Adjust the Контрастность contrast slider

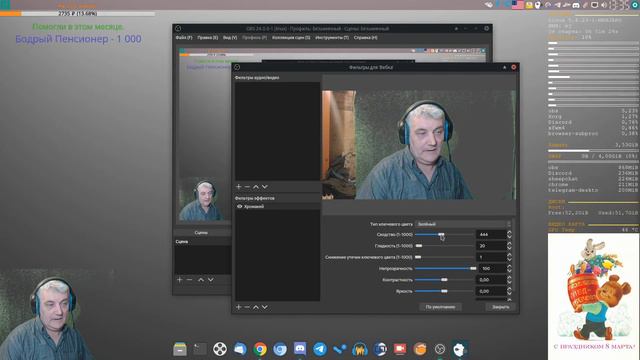pyautogui.click(x=444, y=280)
